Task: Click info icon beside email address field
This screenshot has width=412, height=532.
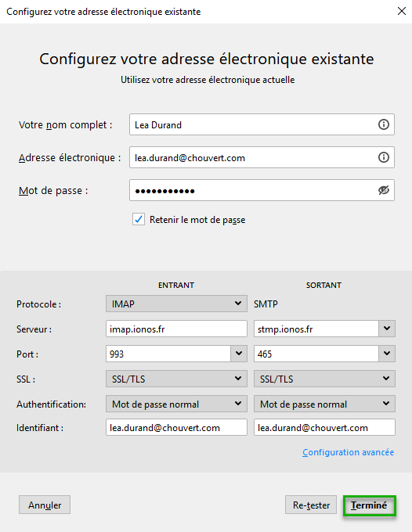Action: pos(384,157)
